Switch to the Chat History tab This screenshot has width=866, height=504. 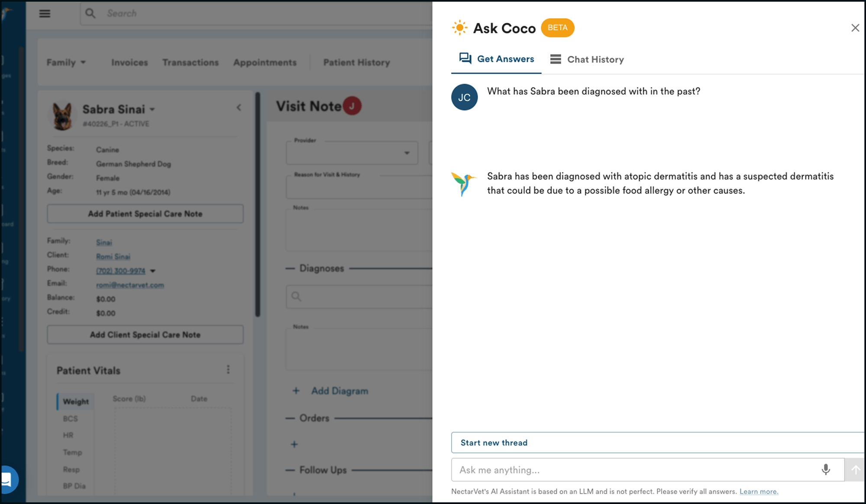(x=587, y=59)
